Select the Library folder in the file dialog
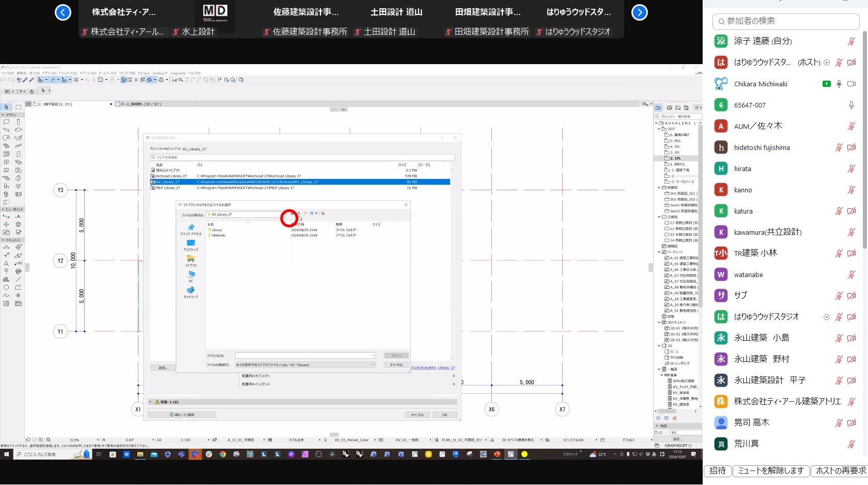The width and height of the screenshot is (868, 485). [x=216, y=230]
